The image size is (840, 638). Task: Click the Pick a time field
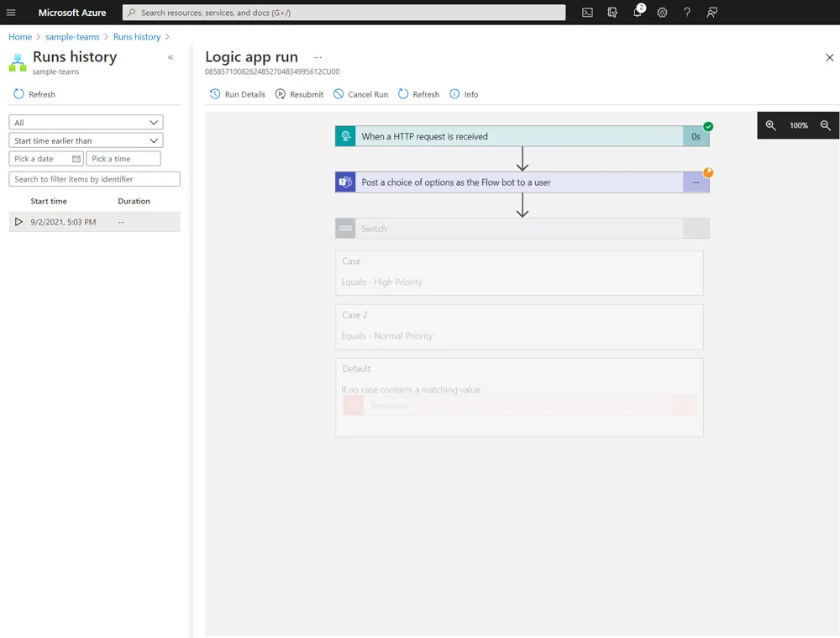pos(123,159)
